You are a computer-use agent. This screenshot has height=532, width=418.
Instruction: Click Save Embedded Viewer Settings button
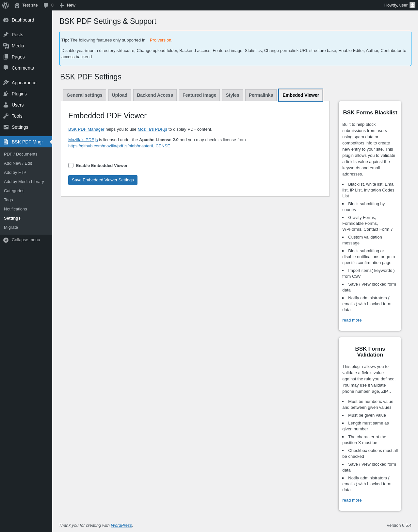pos(103,180)
